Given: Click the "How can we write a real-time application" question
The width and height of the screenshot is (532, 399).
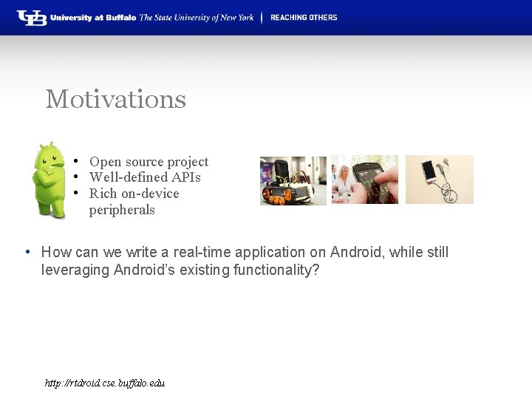Looking at the screenshot, I should click(245, 261).
